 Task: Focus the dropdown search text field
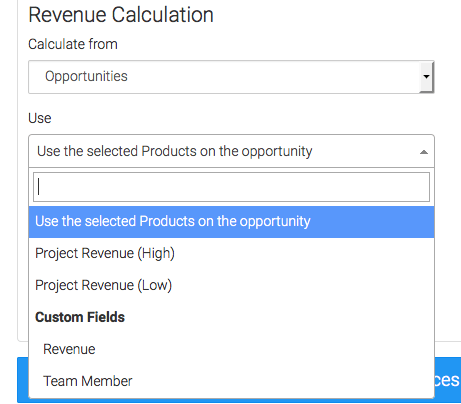[231, 187]
